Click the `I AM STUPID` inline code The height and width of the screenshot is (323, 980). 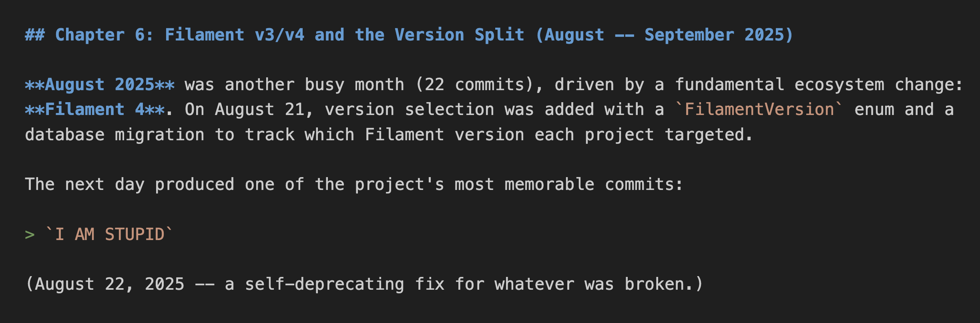[109, 234]
